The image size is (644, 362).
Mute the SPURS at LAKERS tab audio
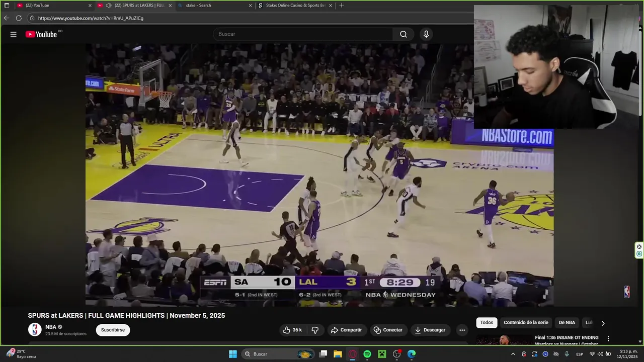coord(108,6)
